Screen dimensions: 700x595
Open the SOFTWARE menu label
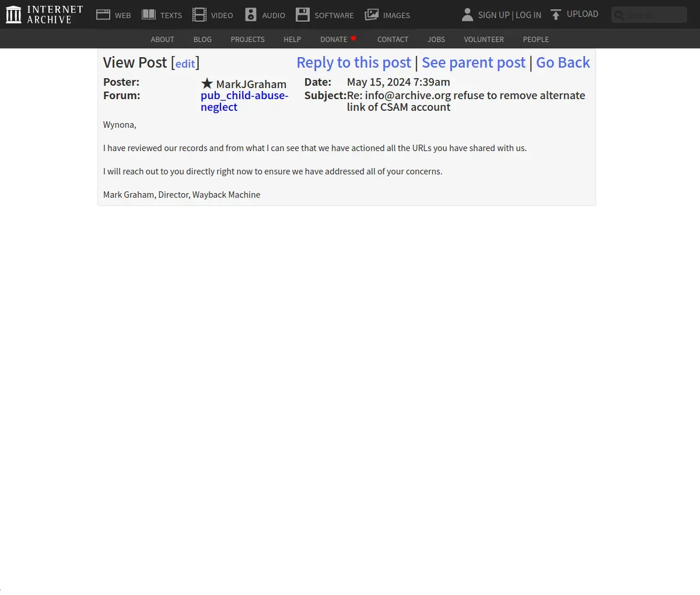tap(334, 15)
